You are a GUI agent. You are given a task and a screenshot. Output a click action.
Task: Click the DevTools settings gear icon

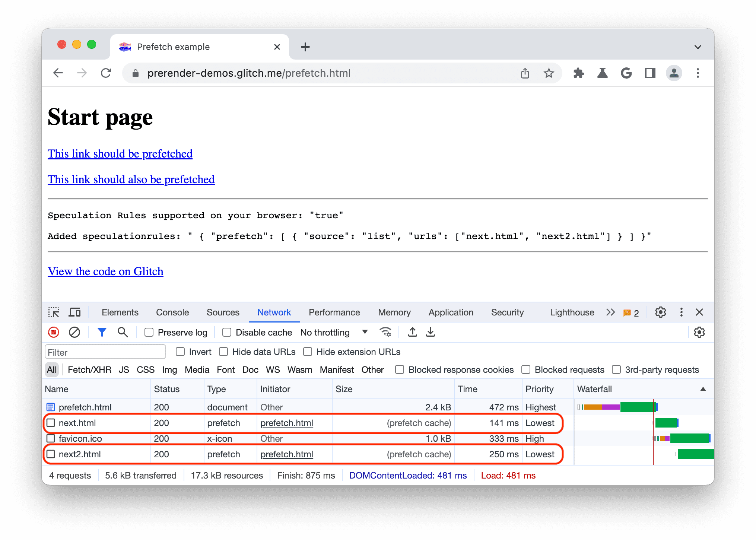[x=660, y=311]
